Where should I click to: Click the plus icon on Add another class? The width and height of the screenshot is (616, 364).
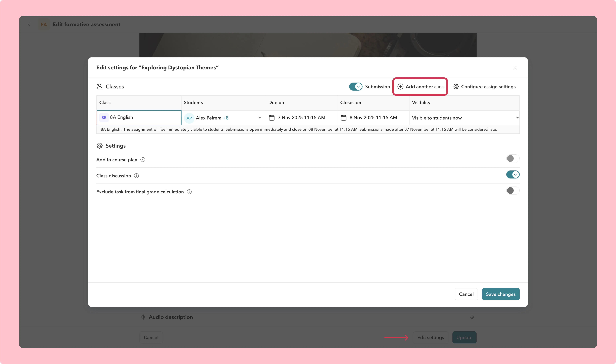pos(400,87)
